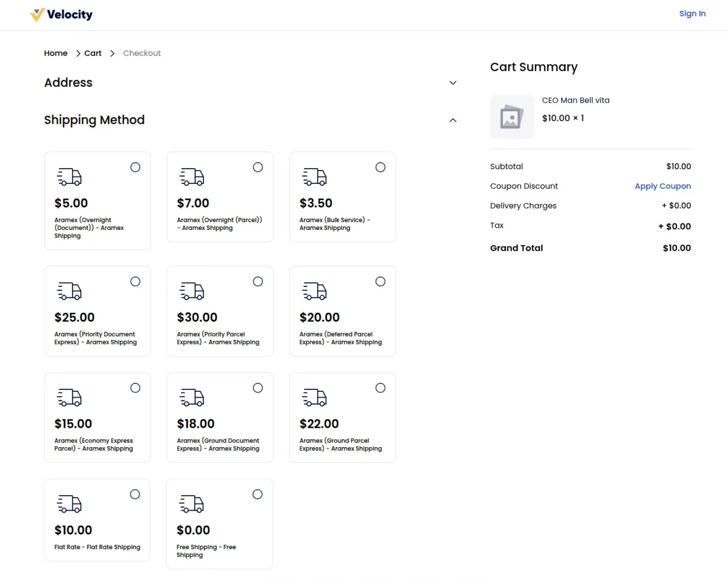The height and width of the screenshot is (583, 728).
Task: Click the Shipping Method heading
Action: (95, 120)
